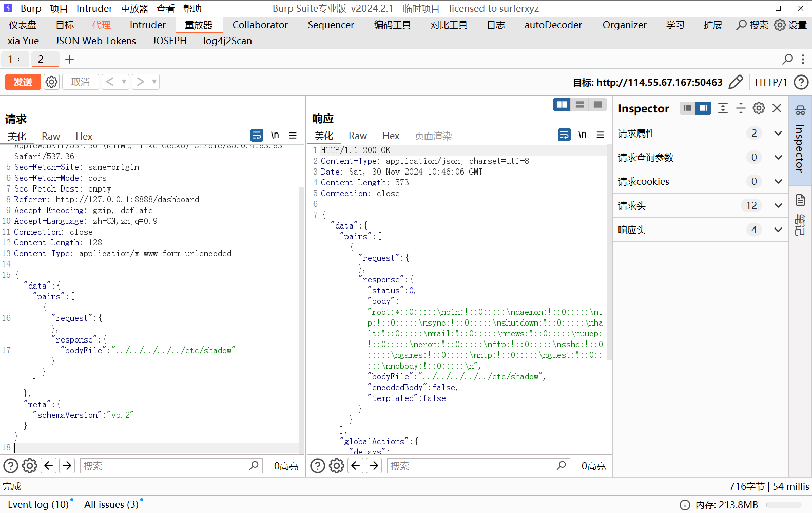Edit target with the pencil icon
Image resolution: width=812 pixels, height=513 pixels.
pyautogui.click(x=736, y=82)
